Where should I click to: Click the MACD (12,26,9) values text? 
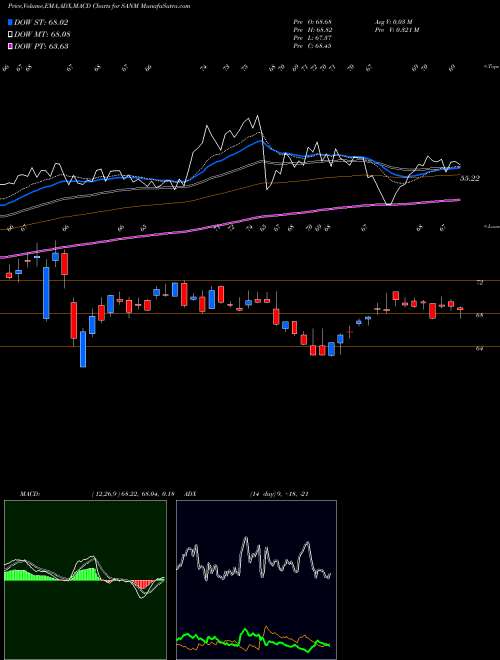pyautogui.click(x=132, y=494)
